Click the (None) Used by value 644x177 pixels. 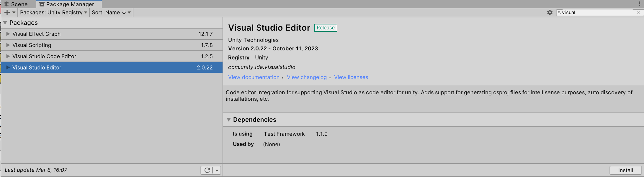click(272, 144)
